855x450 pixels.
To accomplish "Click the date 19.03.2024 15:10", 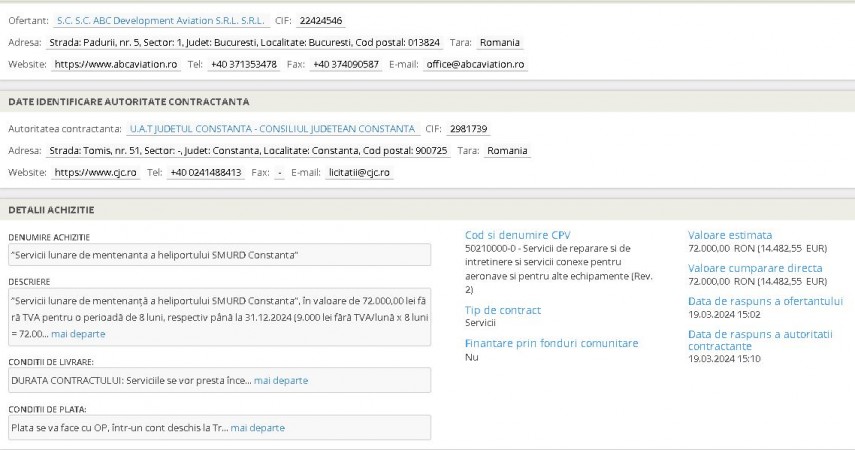I will 724,359.
